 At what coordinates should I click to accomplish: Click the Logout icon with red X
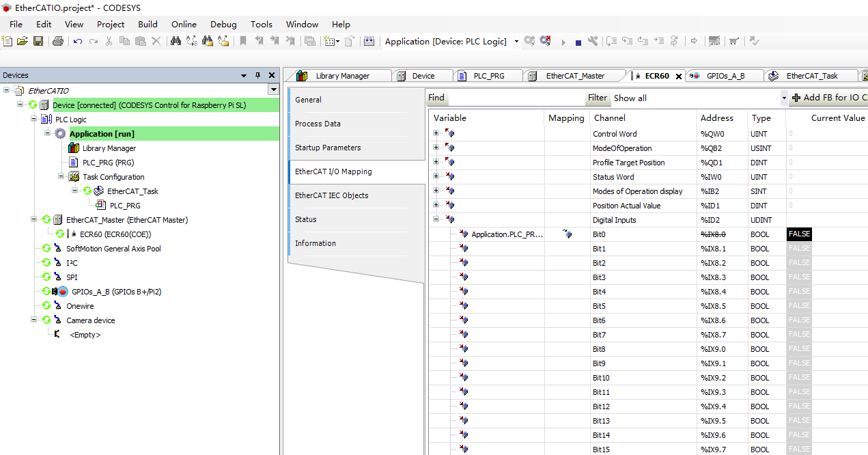pos(545,41)
